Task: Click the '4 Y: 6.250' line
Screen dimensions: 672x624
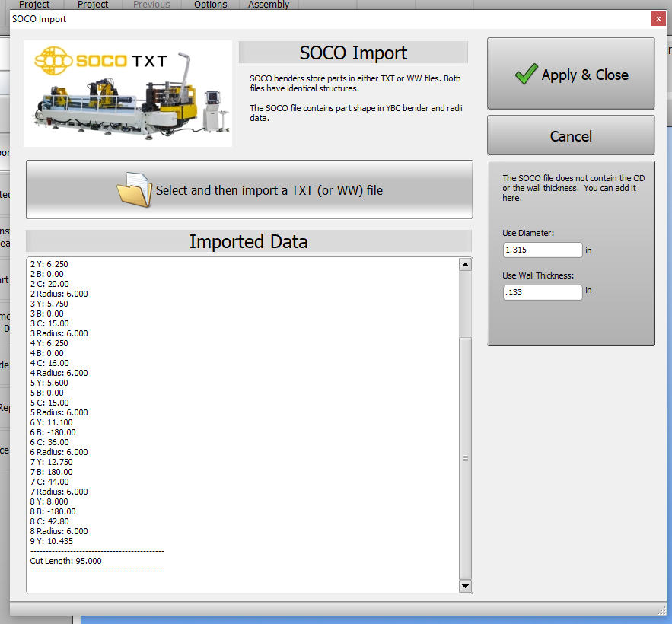Action: (x=49, y=343)
